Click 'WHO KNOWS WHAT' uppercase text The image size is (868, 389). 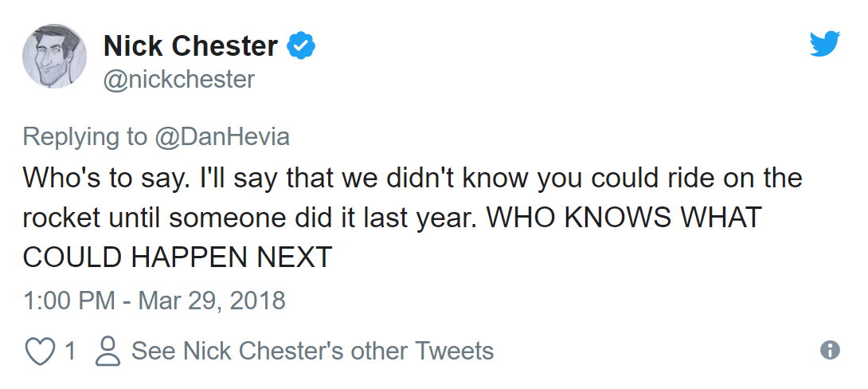pyautogui.click(x=643, y=218)
